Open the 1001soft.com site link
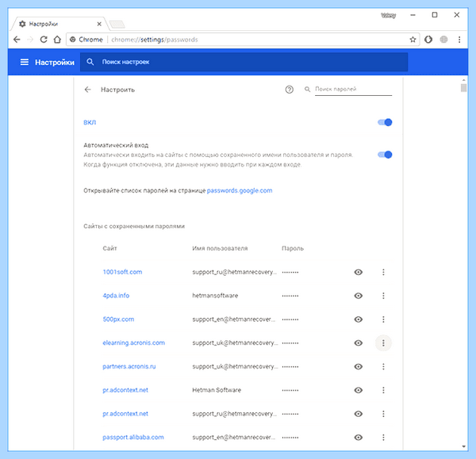The height and width of the screenshot is (459, 476). tap(122, 272)
